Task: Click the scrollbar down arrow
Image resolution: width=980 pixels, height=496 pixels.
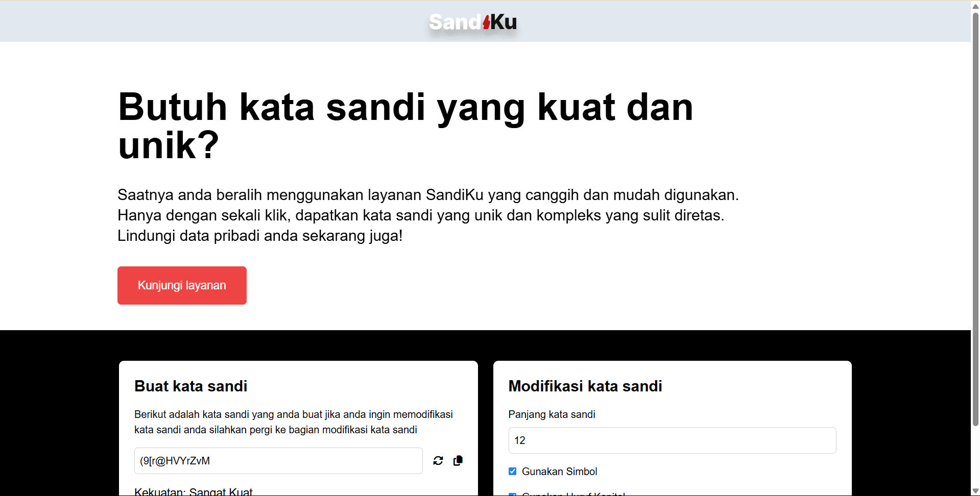Action: point(974,490)
